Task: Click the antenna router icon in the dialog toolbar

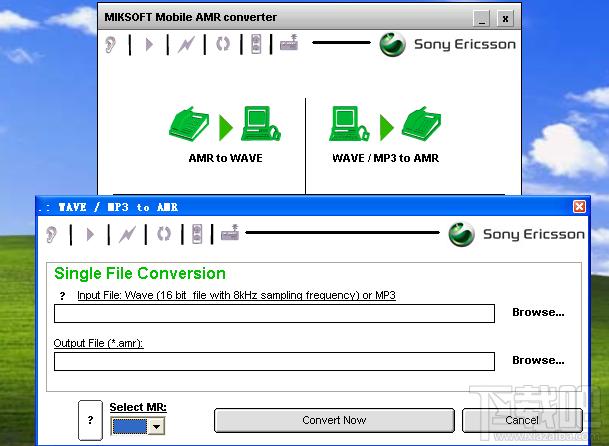Action: coord(230,233)
